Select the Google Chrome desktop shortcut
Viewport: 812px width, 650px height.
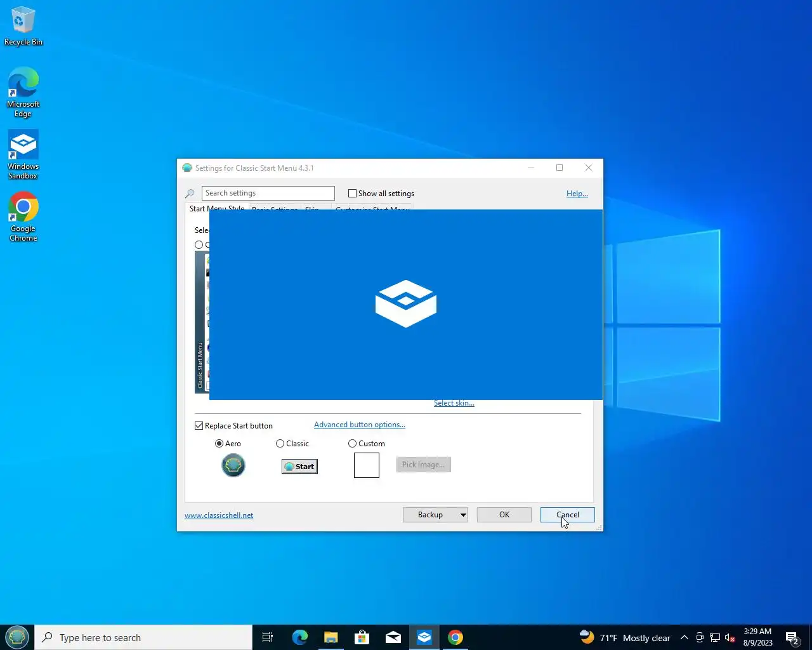point(23,216)
